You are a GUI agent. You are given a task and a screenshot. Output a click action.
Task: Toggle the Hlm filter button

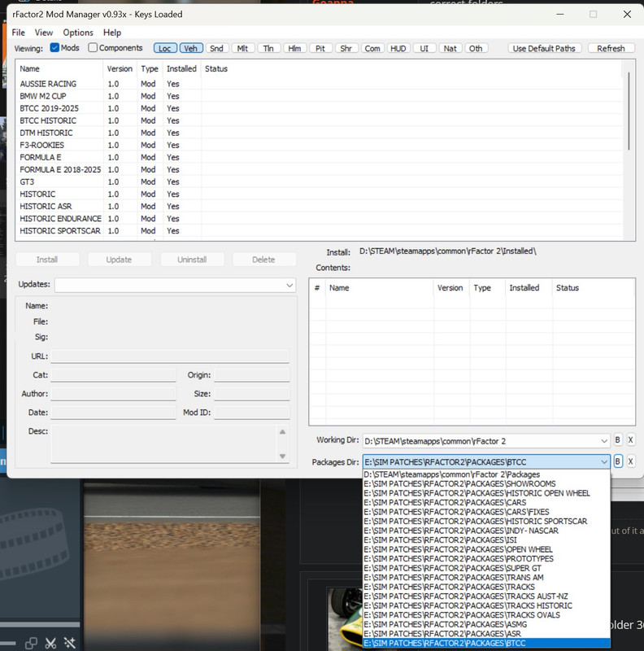pos(294,48)
